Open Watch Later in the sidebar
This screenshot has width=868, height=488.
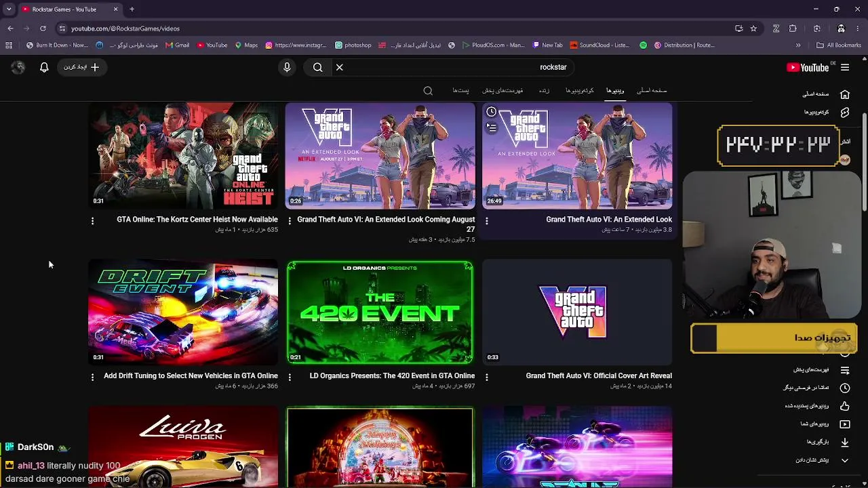click(816, 388)
